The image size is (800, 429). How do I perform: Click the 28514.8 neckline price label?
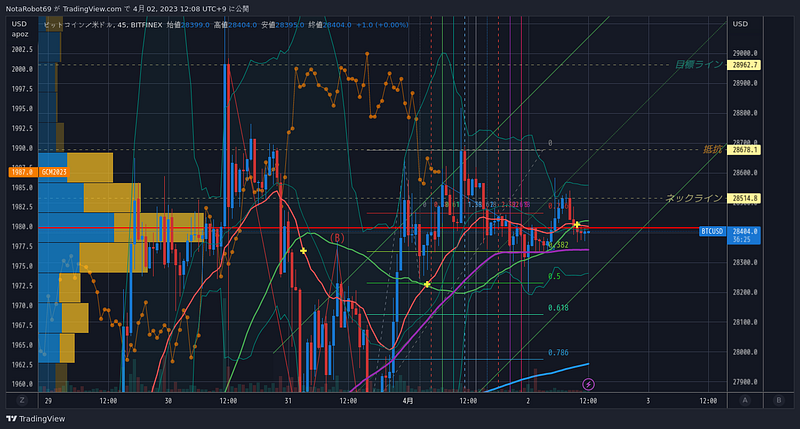745,198
